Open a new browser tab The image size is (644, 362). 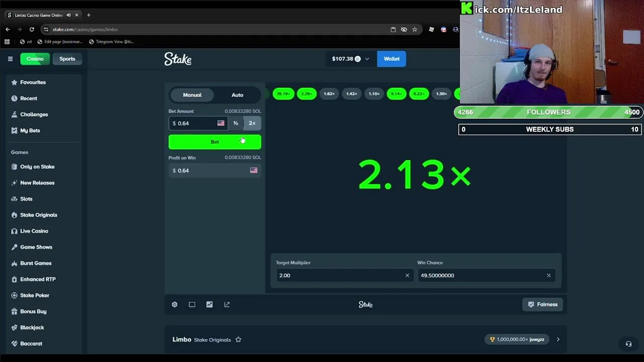pyautogui.click(x=89, y=15)
